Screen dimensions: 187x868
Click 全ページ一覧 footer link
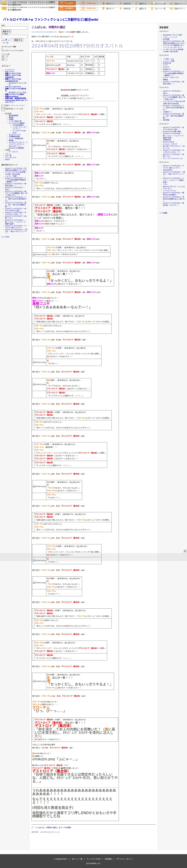click(77, 859)
